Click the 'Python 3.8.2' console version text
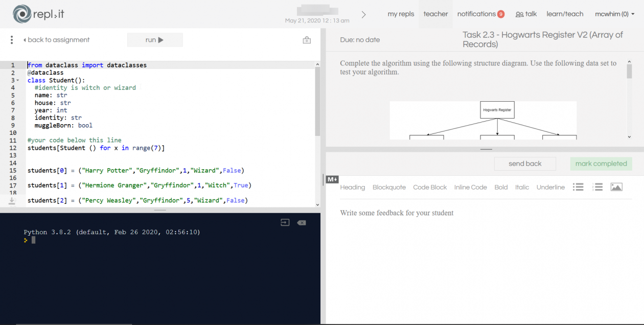 112,232
